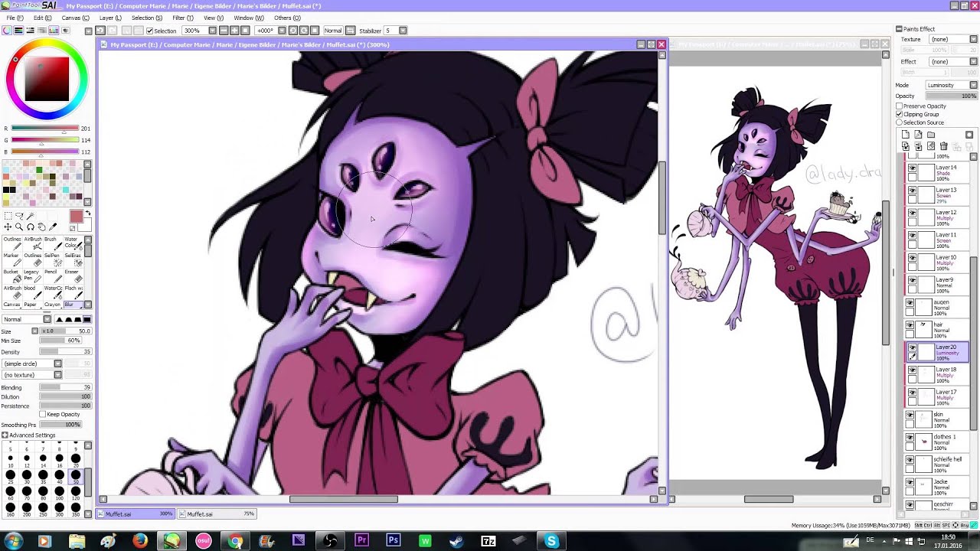Open the Stabilizer value dropdown
Viewport: 980px width, 551px height.
(x=403, y=31)
